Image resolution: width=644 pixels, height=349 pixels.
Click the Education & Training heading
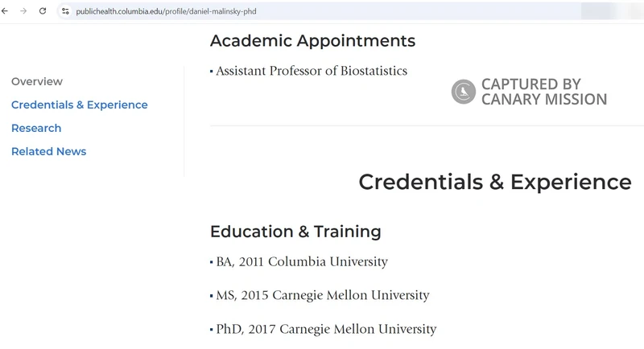[x=295, y=232]
